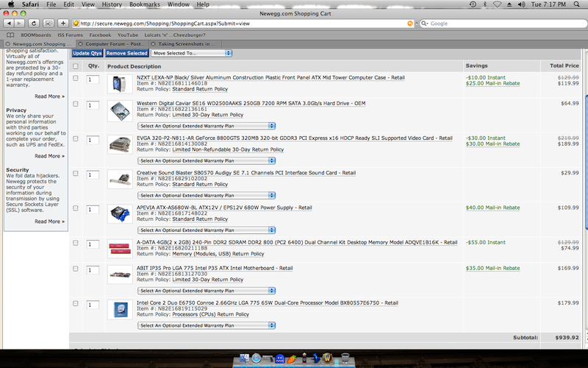
Task: Click the add bookmark plus button
Action: pyautogui.click(x=63, y=24)
